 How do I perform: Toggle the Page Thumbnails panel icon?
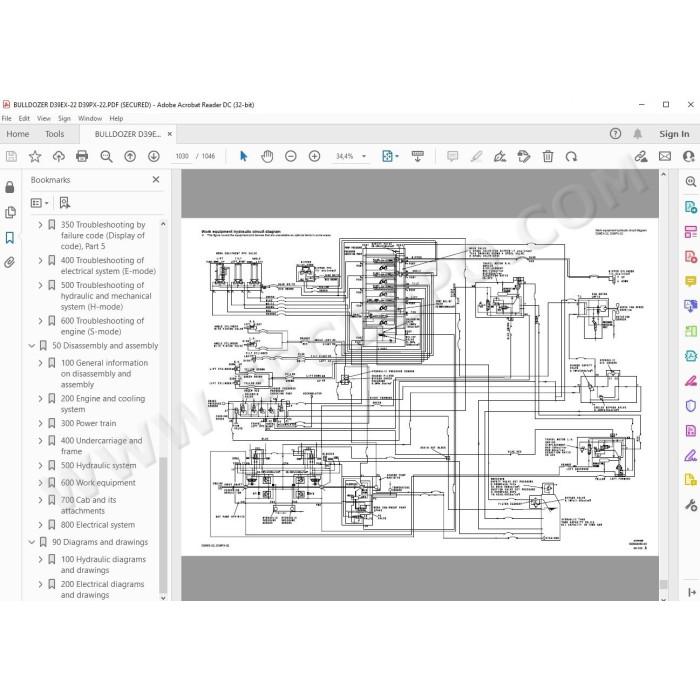click(x=10, y=212)
